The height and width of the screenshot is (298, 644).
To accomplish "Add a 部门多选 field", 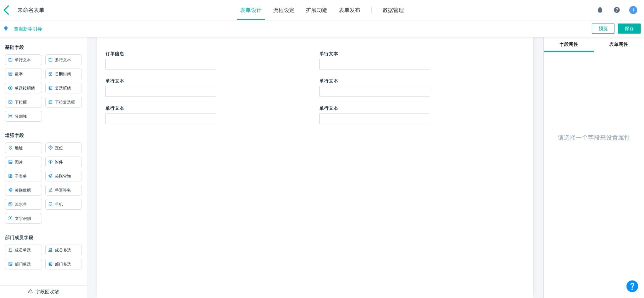I will point(63,264).
